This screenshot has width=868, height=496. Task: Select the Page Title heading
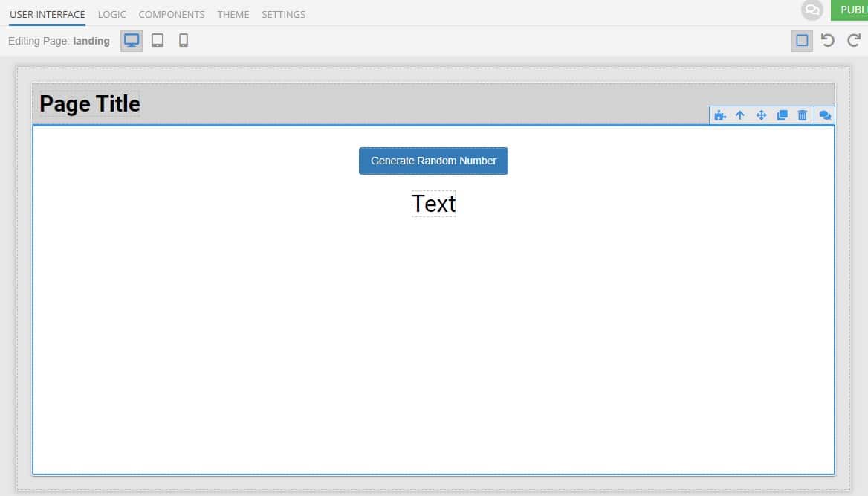point(90,103)
